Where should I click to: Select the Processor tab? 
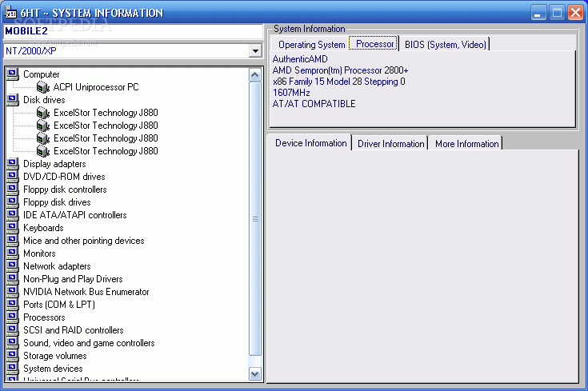tap(374, 43)
